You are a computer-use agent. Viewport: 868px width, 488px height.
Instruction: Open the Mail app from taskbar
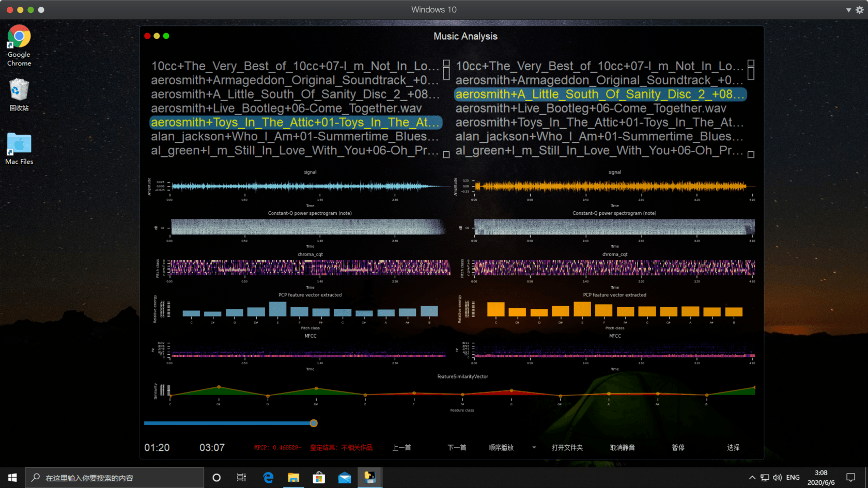(345, 478)
